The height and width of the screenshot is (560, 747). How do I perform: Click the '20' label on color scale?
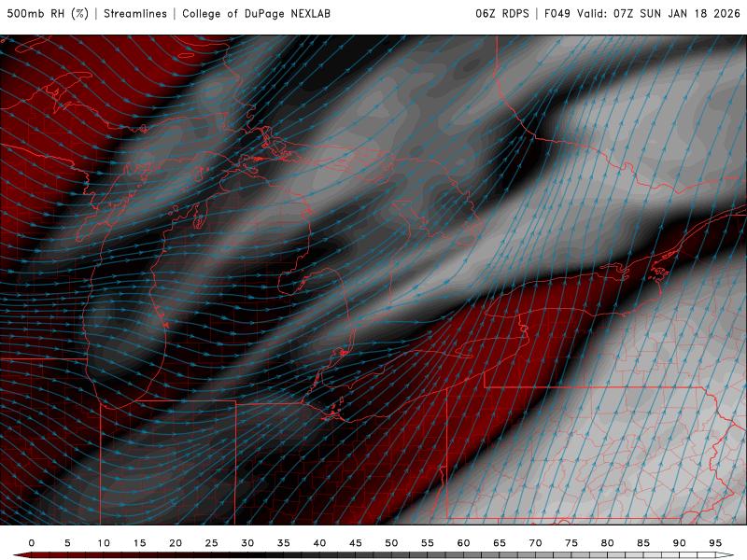176,543
